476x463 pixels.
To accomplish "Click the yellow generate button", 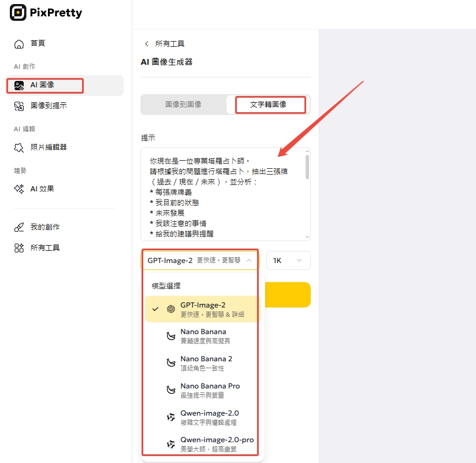I will [x=288, y=295].
